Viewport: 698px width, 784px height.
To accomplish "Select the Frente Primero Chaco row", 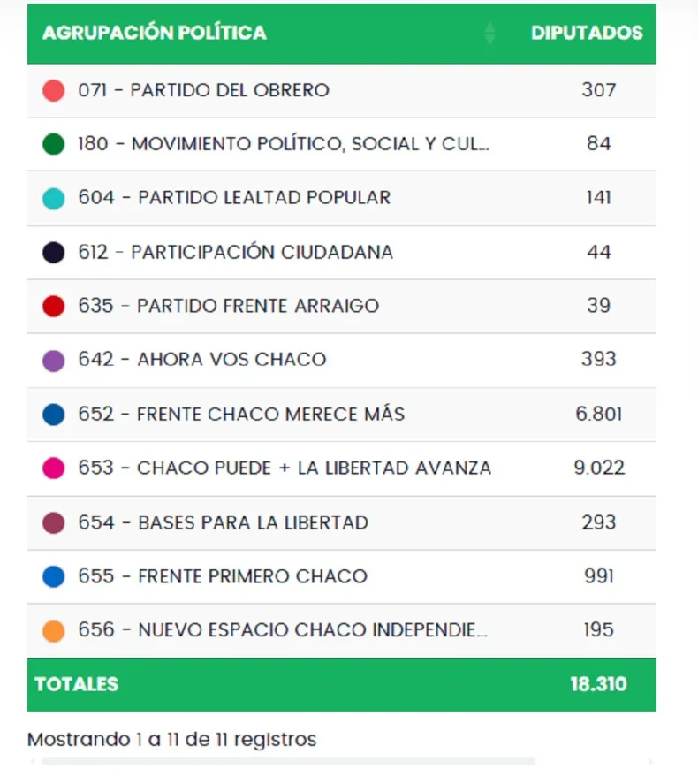I will [x=252, y=576].
